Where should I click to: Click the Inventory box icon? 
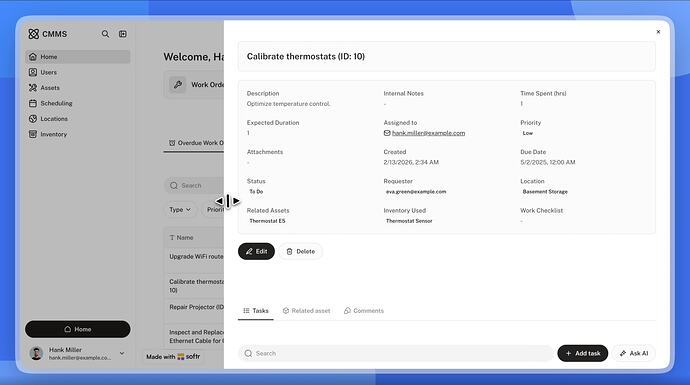(33, 134)
